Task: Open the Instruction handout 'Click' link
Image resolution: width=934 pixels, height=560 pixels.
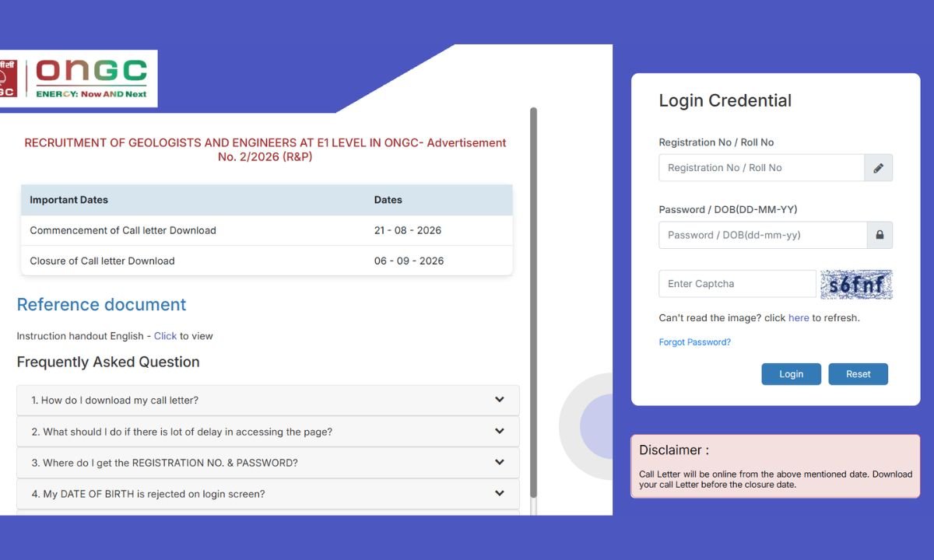Action: (x=165, y=336)
